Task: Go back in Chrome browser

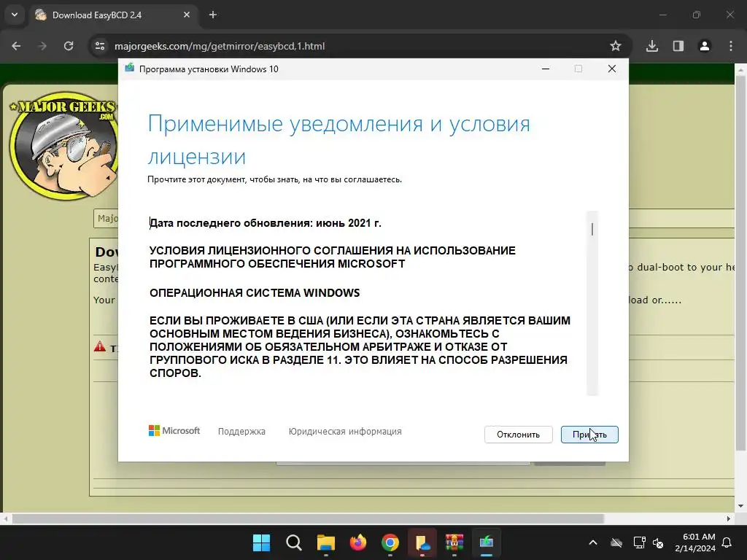Action: coord(16,46)
